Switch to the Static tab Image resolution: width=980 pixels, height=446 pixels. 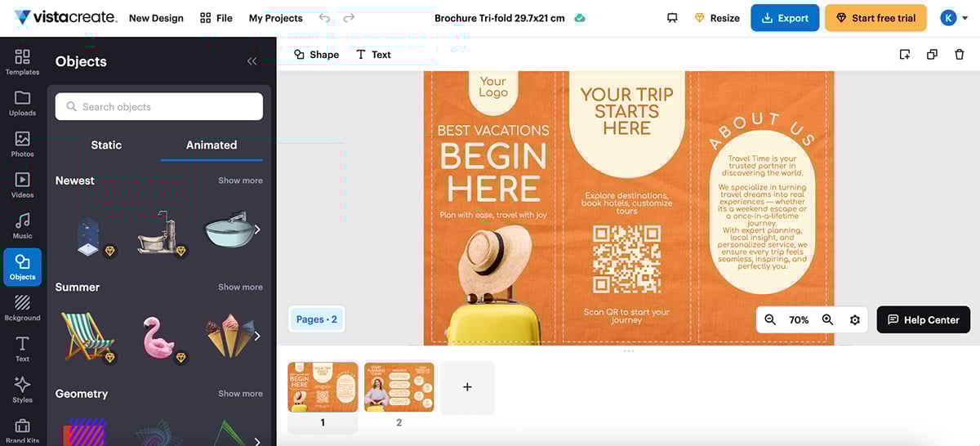tap(106, 145)
